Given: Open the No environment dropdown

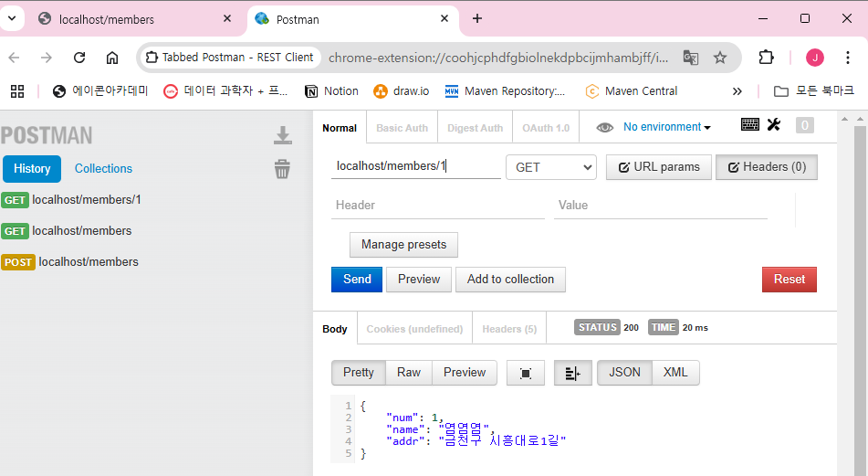Looking at the screenshot, I should (x=666, y=127).
